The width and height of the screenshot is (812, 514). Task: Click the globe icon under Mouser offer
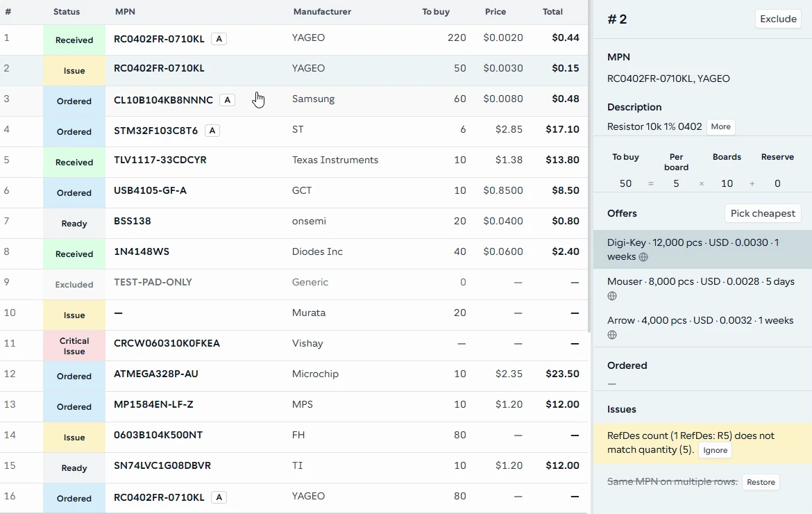tap(612, 296)
